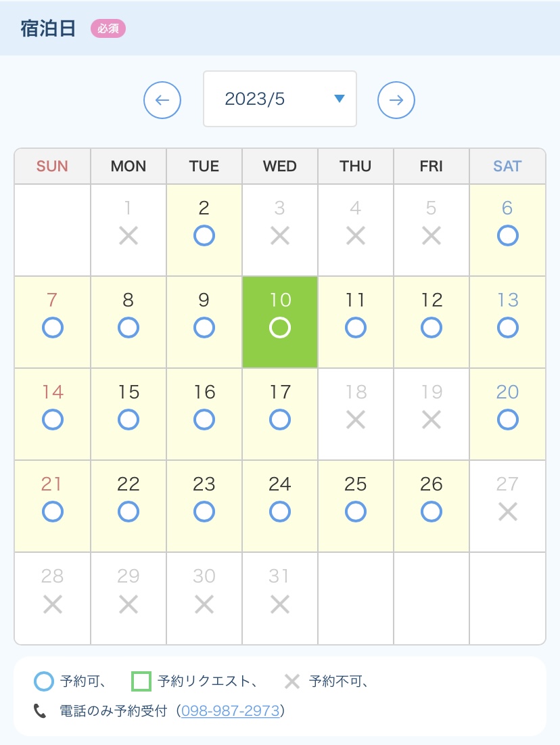Advance to next month with right arrow

pyautogui.click(x=396, y=99)
